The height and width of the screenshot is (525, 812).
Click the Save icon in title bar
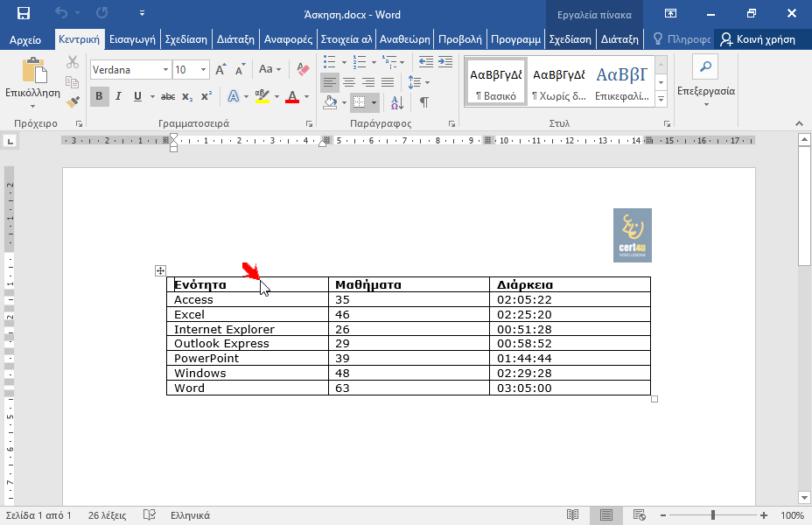(23, 13)
